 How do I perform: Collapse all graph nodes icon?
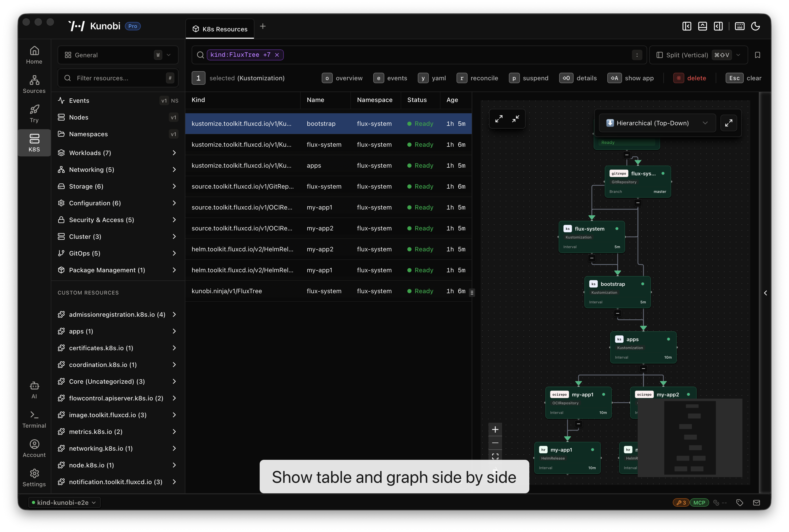coord(515,119)
